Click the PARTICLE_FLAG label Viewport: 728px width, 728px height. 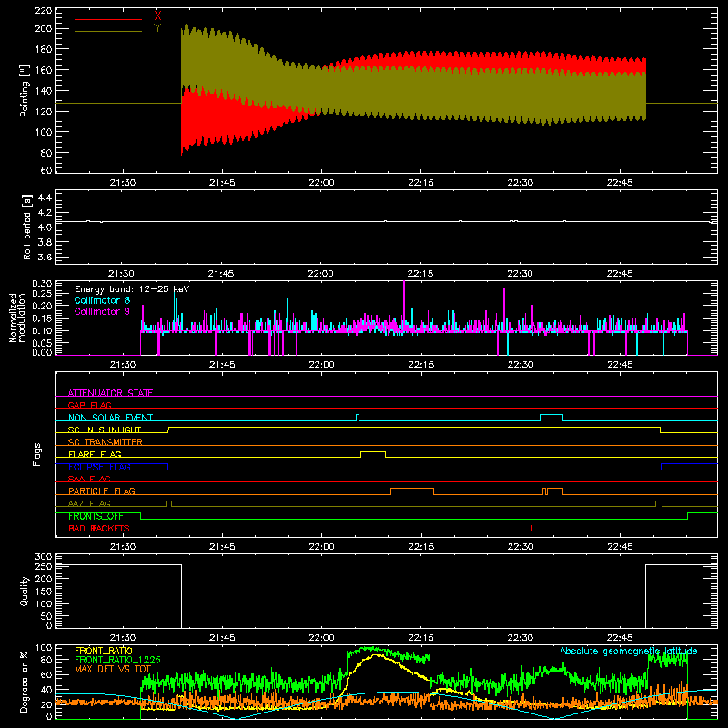click(x=102, y=490)
